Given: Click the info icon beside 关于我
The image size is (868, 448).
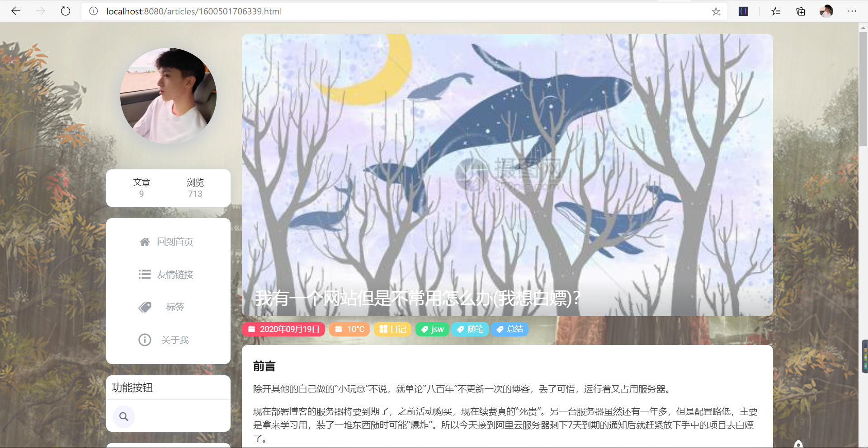Looking at the screenshot, I should [145, 340].
